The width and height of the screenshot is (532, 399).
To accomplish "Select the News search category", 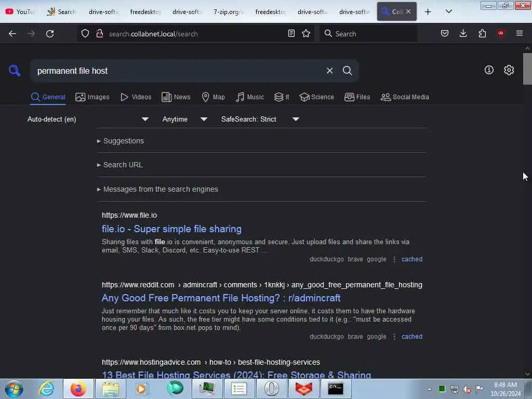I will (176, 97).
